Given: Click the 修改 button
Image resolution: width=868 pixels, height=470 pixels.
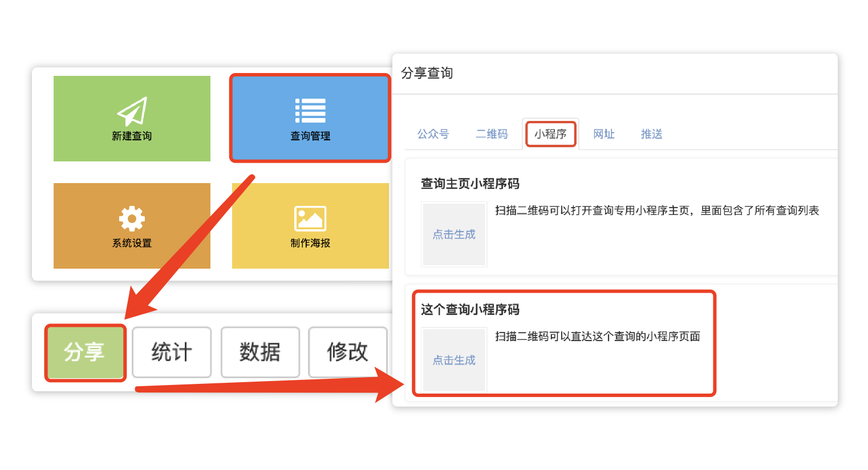Looking at the screenshot, I should tap(348, 352).
